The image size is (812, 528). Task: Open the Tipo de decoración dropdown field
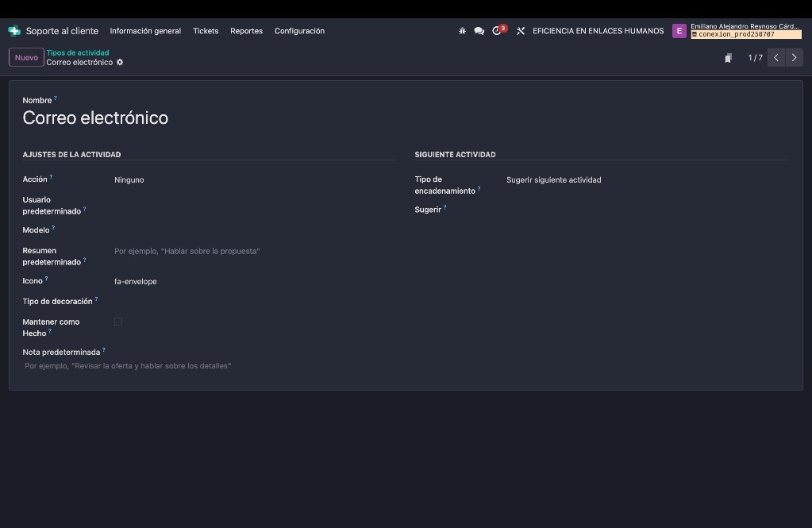pyautogui.click(x=254, y=302)
